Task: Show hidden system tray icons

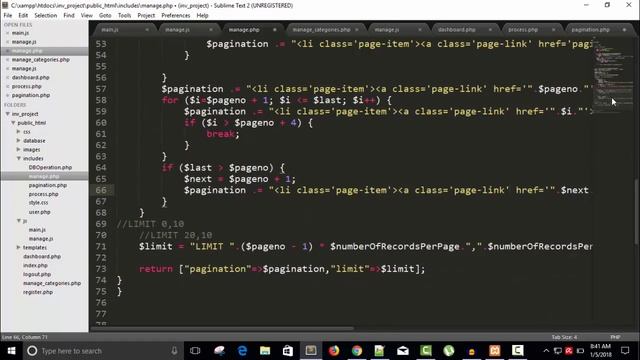Action: point(546,351)
